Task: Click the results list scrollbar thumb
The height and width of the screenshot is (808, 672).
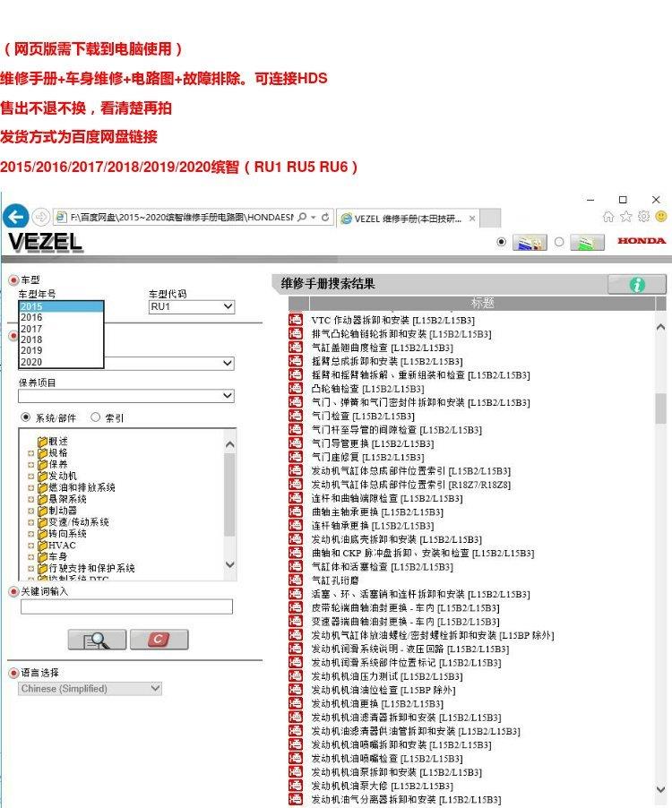Action: click(x=660, y=408)
